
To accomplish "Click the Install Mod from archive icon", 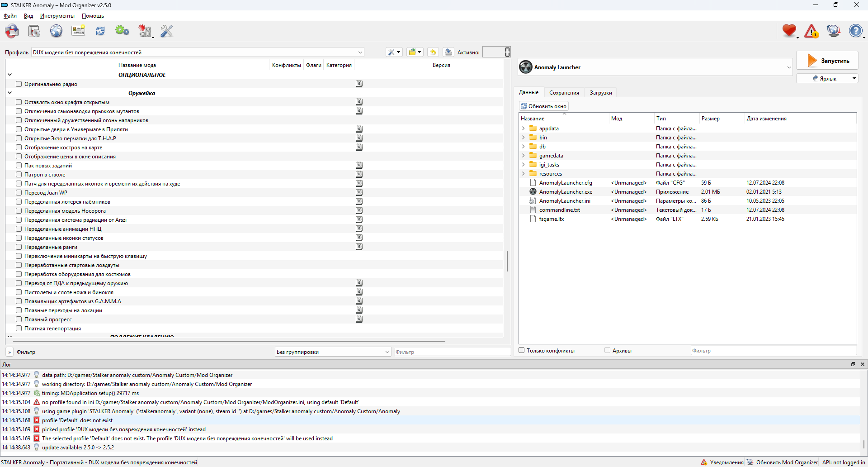I will point(12,31).
